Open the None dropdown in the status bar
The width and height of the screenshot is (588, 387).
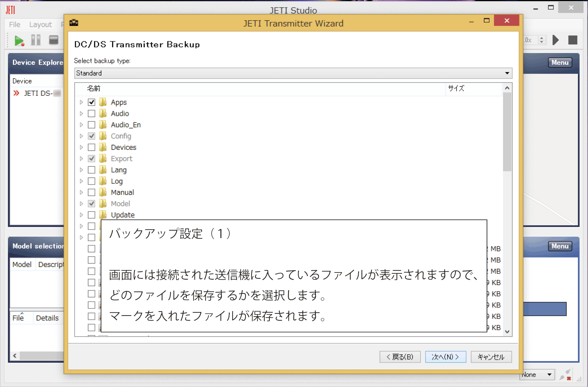(x=537, y=375)
